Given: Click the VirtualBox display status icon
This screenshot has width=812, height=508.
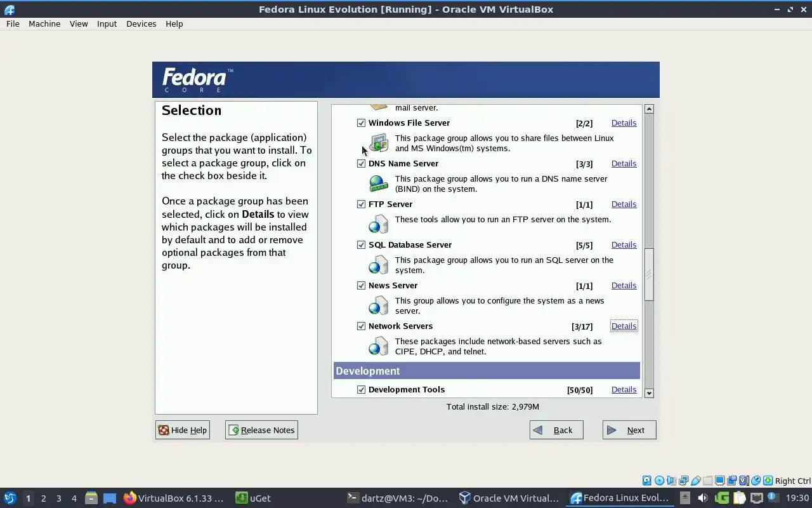Looking at the screenshot, I should pos(719,481).
